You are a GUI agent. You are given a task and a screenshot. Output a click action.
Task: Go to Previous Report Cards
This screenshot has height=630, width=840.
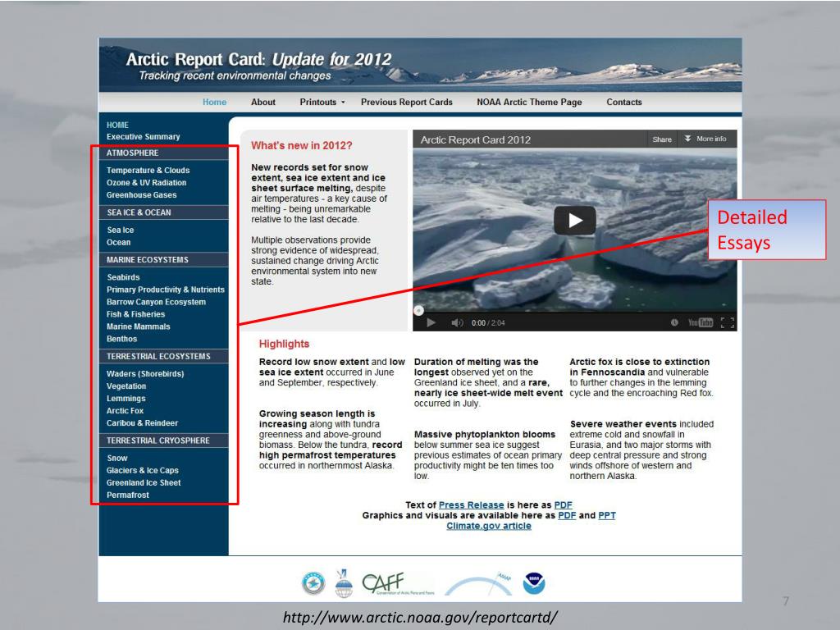click(407, 102)
